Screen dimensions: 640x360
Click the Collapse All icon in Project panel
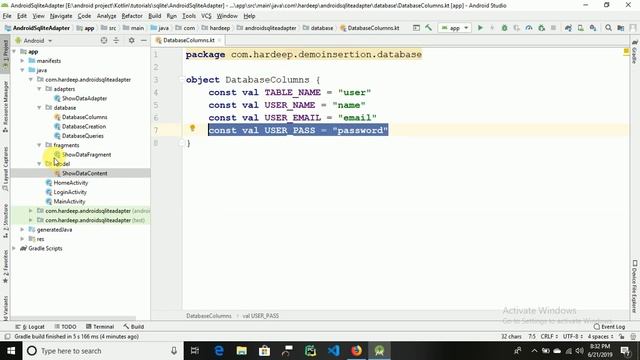coord(116,40)
